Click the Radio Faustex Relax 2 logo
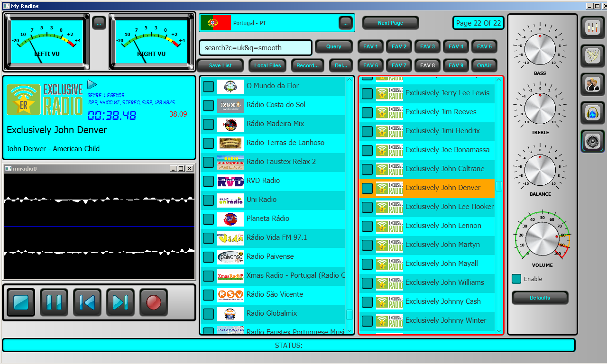The image size is (607, 364). 230,162
